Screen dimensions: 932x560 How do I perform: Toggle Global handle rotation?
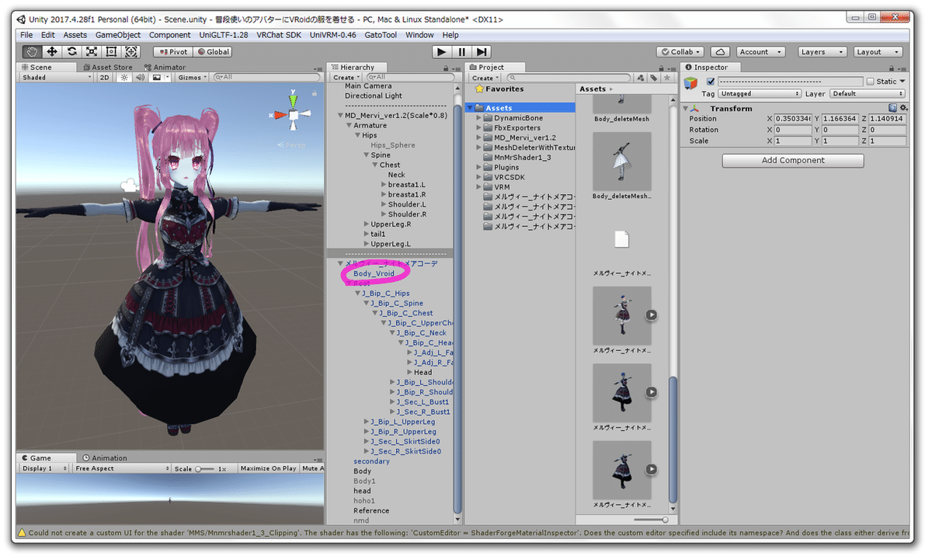(213, 51)
